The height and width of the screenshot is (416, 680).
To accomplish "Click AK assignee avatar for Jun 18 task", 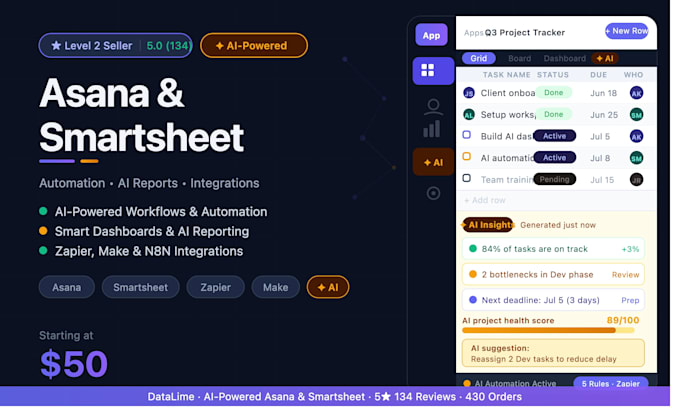I will tap(636, 93).
